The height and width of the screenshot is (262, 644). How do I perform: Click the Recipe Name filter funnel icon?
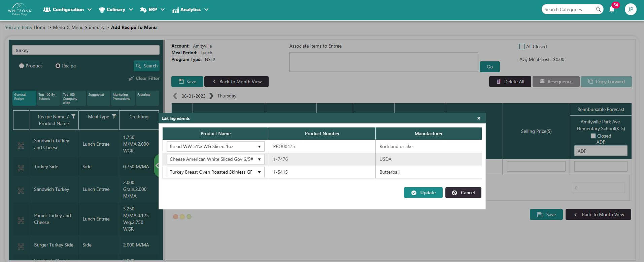tap(73, 116)
